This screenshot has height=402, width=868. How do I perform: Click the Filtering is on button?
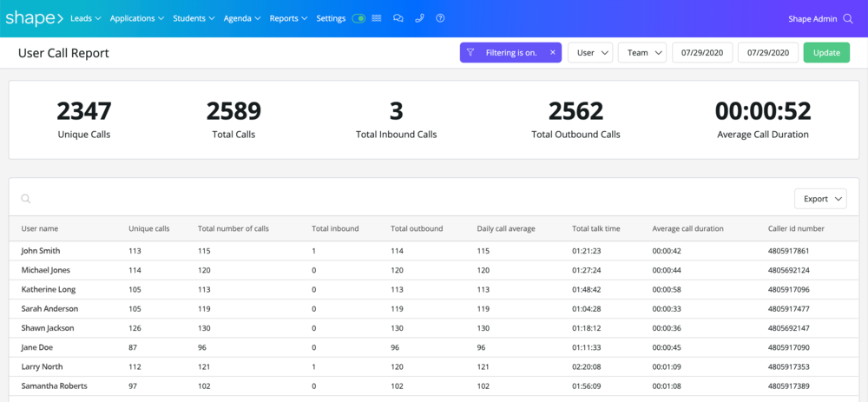point(511,53)
